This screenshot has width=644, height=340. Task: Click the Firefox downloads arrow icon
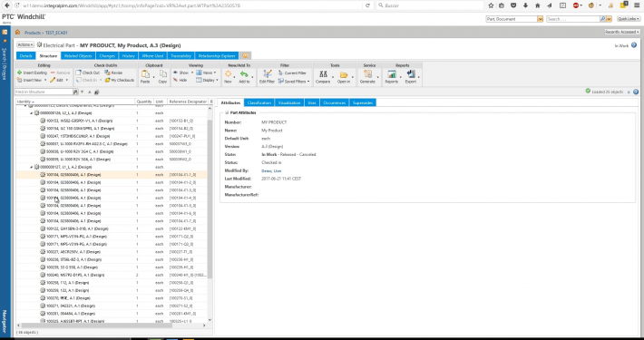[525, 5]
